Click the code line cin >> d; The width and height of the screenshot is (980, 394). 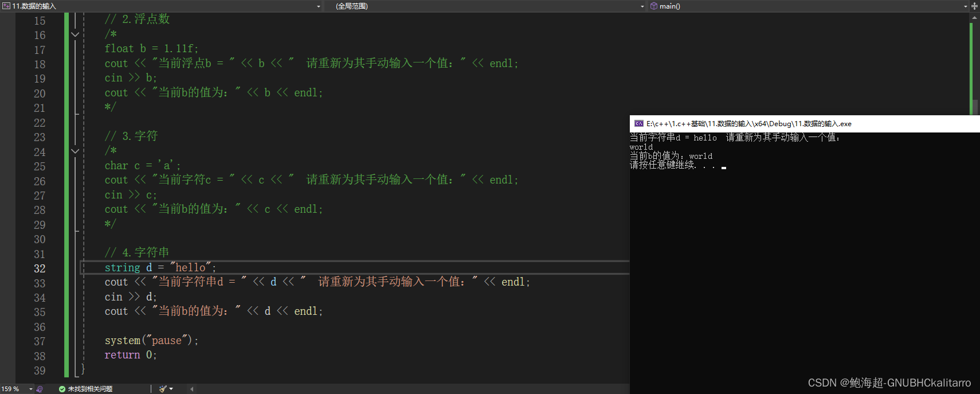131,297
